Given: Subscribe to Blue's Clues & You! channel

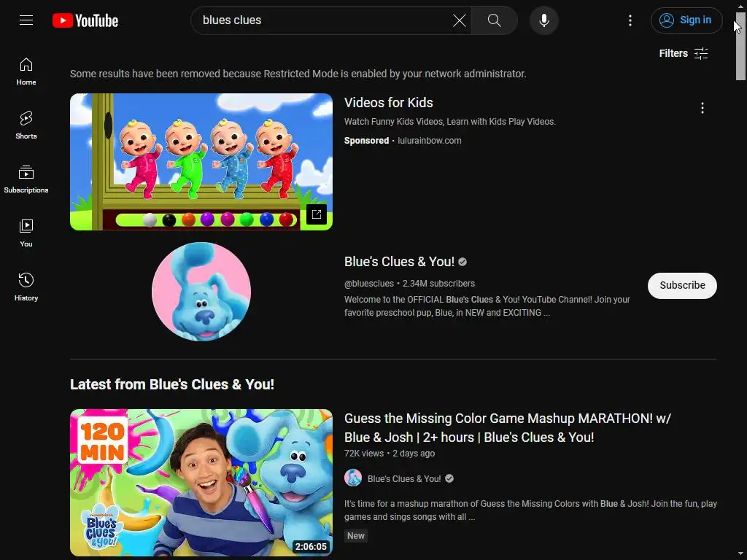Looking at the screenshot, I should (x=682, y=286).
